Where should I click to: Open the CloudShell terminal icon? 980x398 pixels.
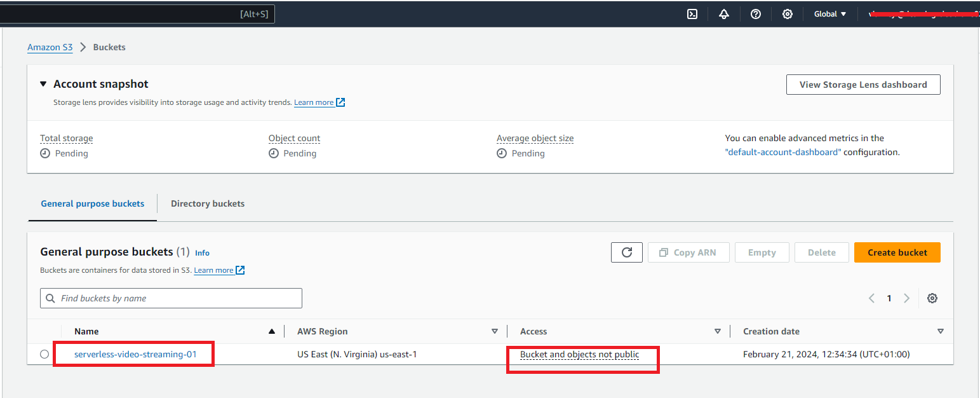coord(692,14)
